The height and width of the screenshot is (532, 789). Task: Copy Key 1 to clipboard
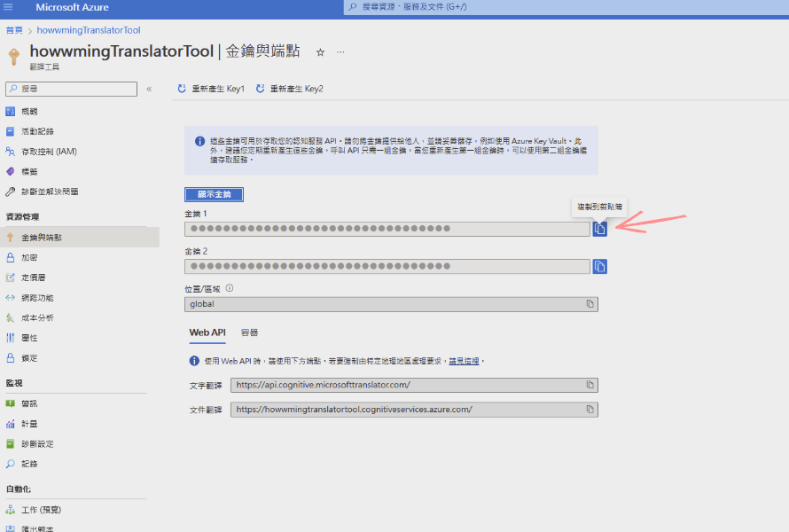(599, 229)
